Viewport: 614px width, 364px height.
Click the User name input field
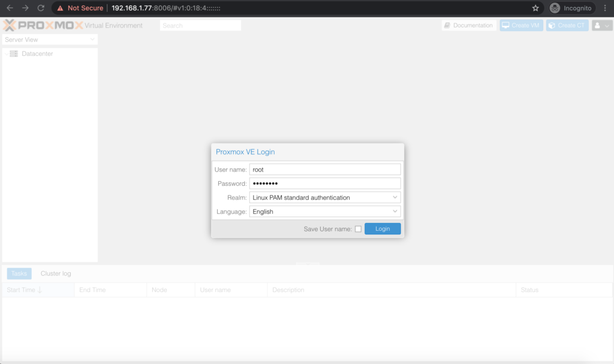tap(324, 170)
